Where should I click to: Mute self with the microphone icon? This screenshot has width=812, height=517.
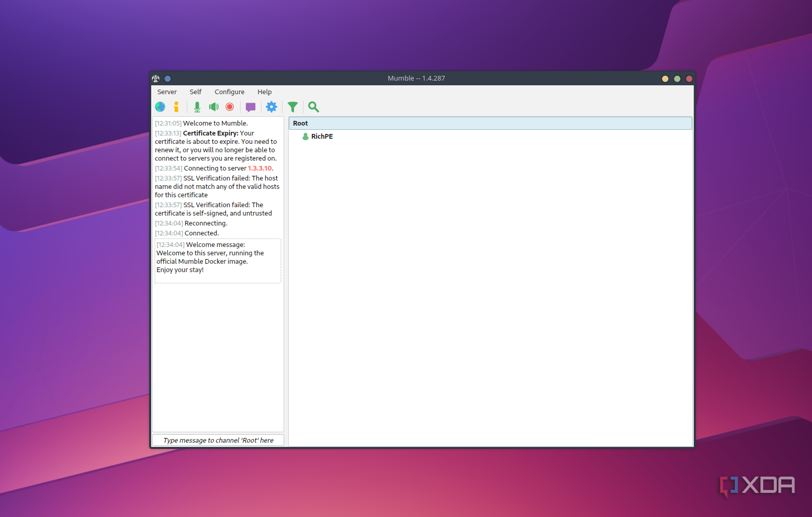(197, 107)
